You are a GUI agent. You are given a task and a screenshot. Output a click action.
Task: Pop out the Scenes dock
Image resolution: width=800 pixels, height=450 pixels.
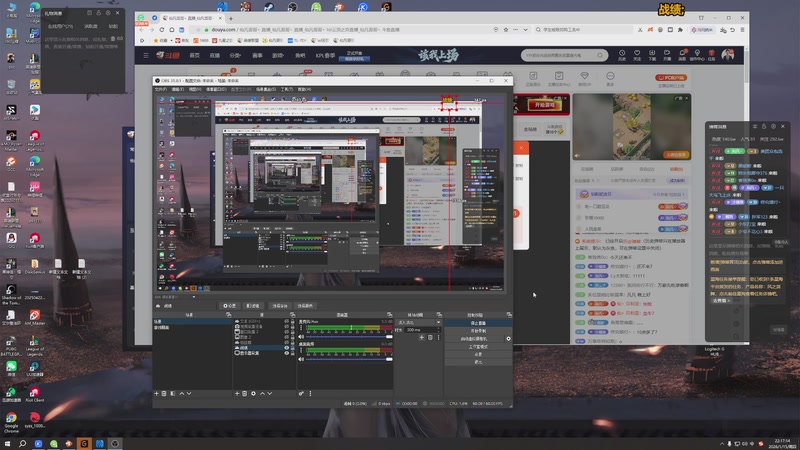pos(229,315)
